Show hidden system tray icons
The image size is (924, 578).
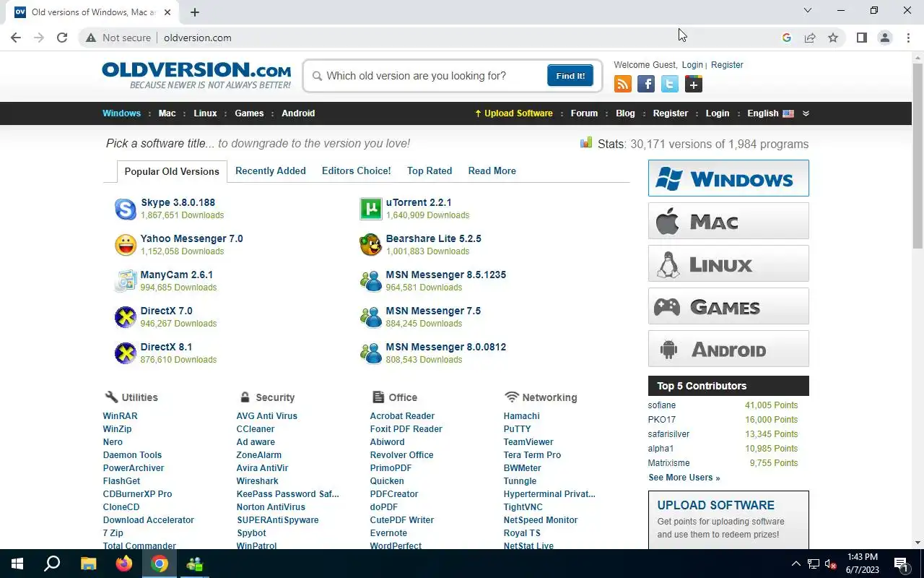(796, 564)
